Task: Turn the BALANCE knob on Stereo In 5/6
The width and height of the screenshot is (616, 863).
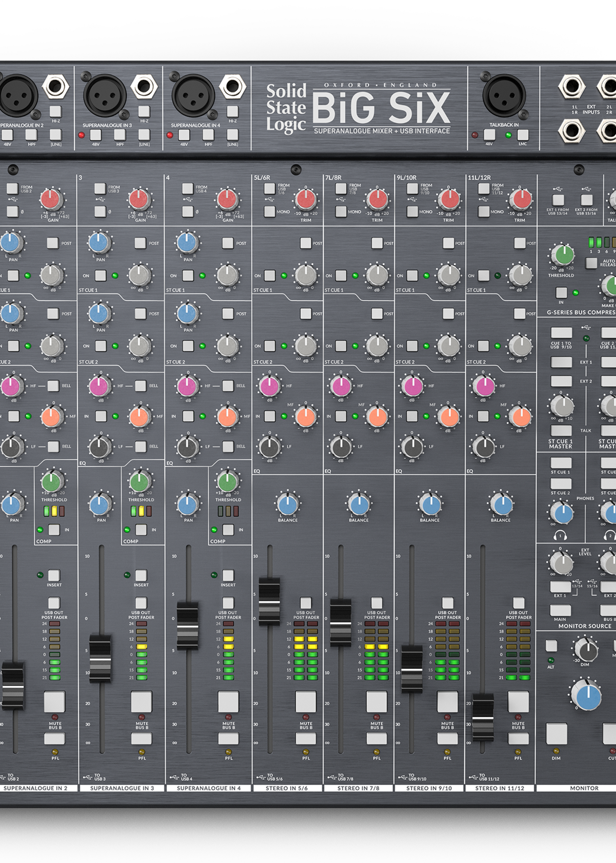Action: click(x=287, y=505)
